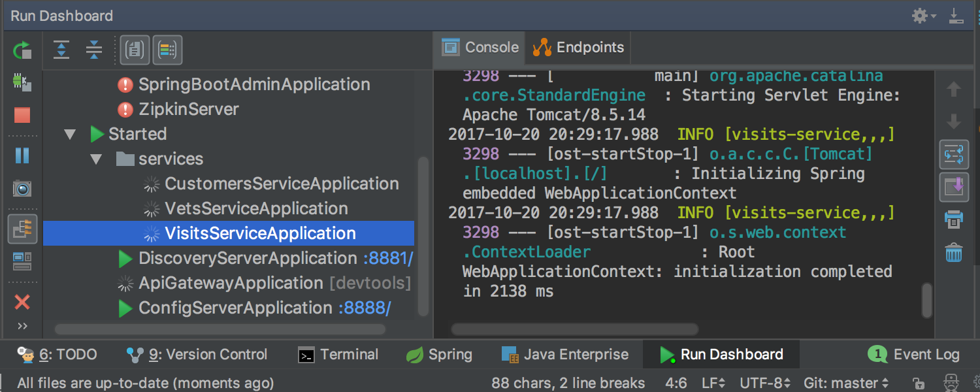
Task: Open the Terminal tool window tab
Action: 338,355
